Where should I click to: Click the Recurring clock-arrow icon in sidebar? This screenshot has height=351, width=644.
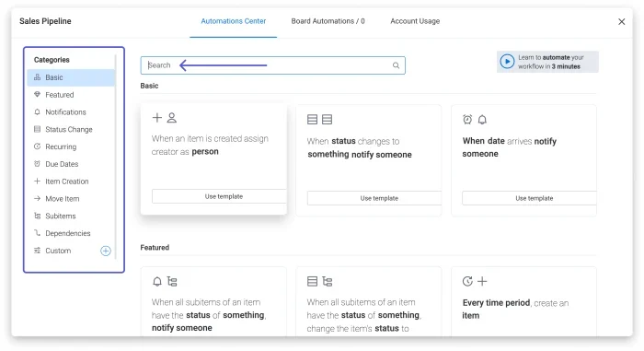point(37,146)
